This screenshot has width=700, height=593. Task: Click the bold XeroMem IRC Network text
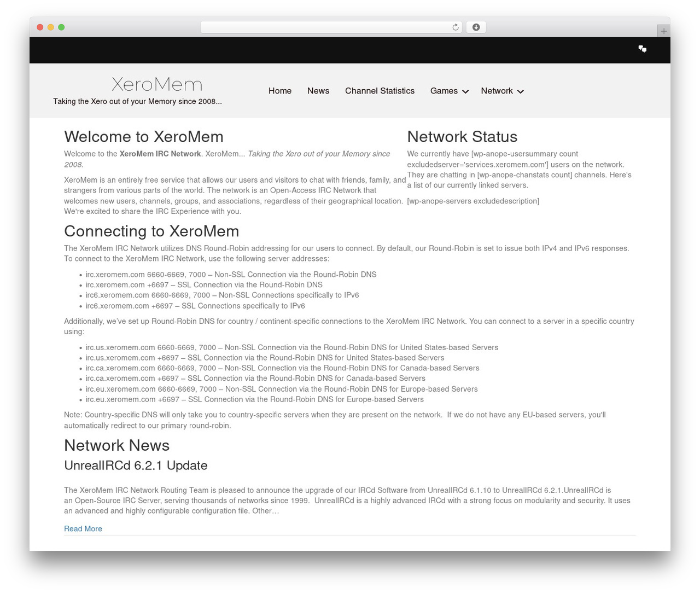coord(160,154)
